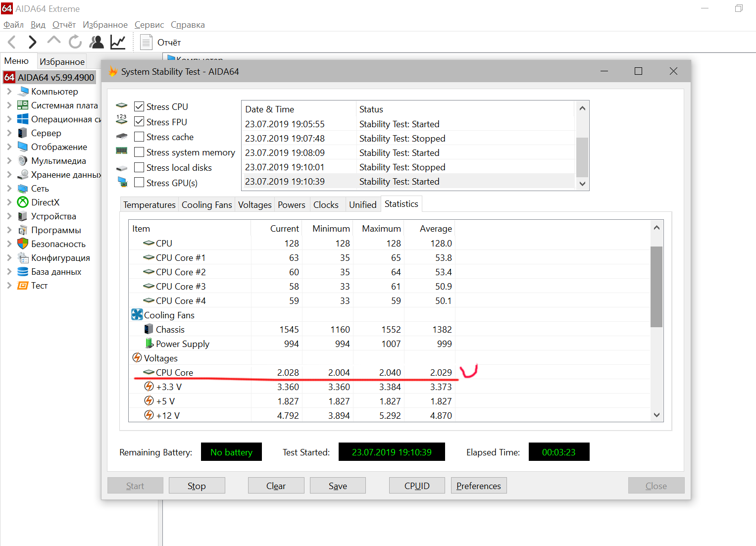Image resolution: width=756 pixels, height=546 pixels.
Task: Stop the stability test
Action: 197,486
